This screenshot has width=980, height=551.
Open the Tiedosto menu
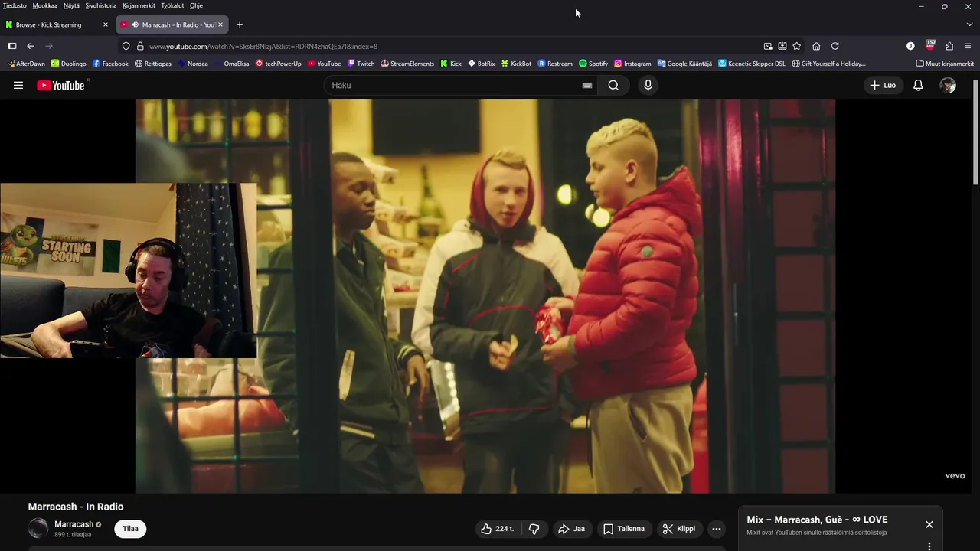pos(15,5)
